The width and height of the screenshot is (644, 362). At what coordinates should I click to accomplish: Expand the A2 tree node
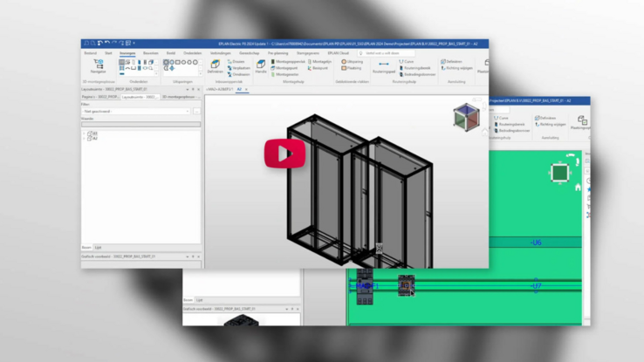[84, 139]
